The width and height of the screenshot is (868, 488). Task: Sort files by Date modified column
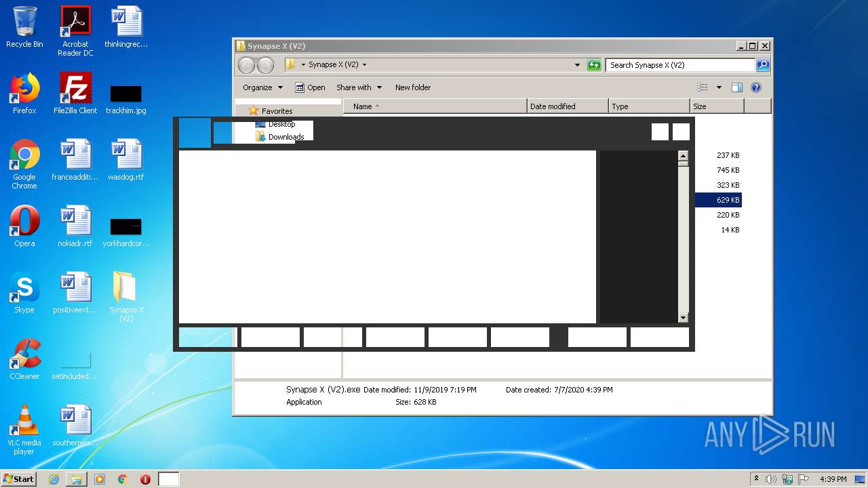pos(568,106)
